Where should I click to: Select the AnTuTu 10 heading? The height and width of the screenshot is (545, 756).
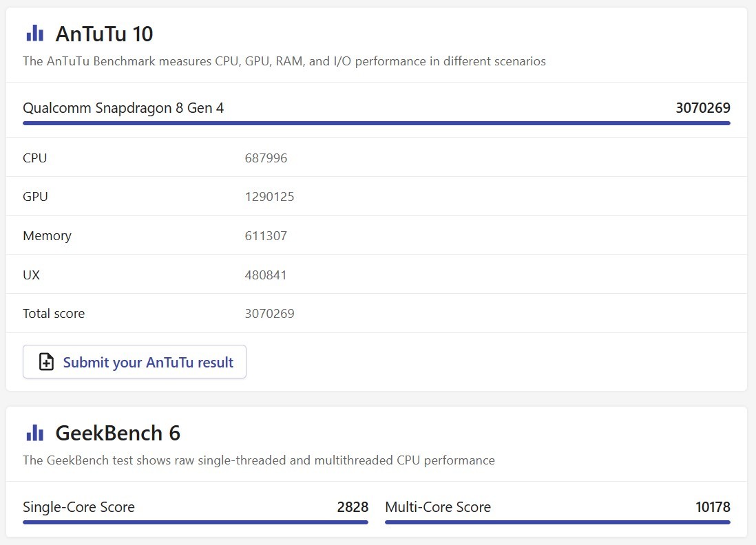[x=104, y=34]
